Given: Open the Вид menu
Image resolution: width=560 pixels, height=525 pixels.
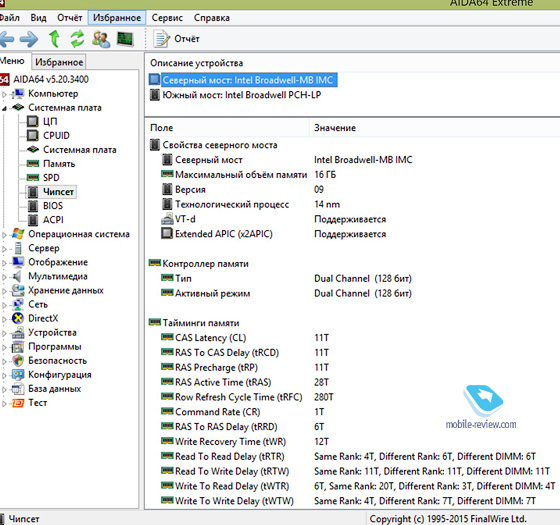Looking at the screenshot, I should [x=38, y=18].
